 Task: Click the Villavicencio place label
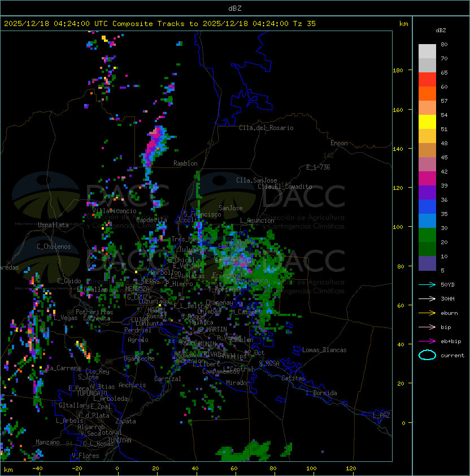[x=114, y=211]
